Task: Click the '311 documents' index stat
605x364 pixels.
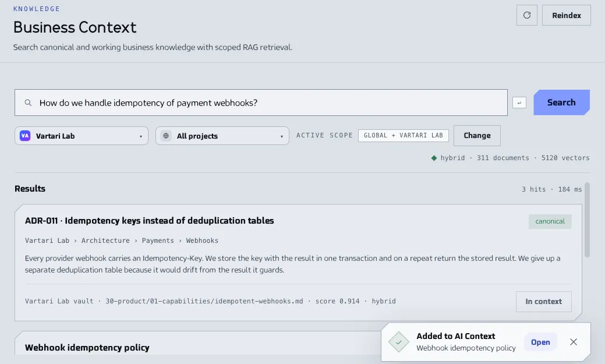Action: point(503,158)
